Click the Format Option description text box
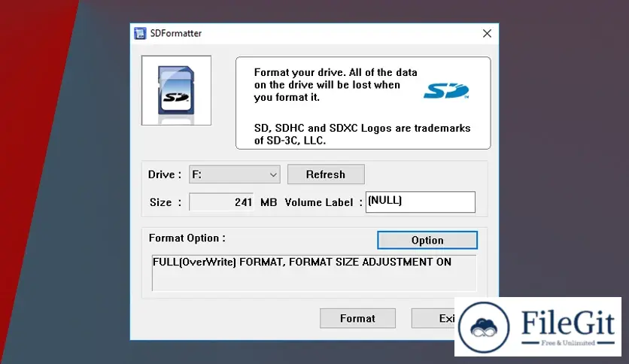Screen dimensions: 629x364 click(314, 272)
